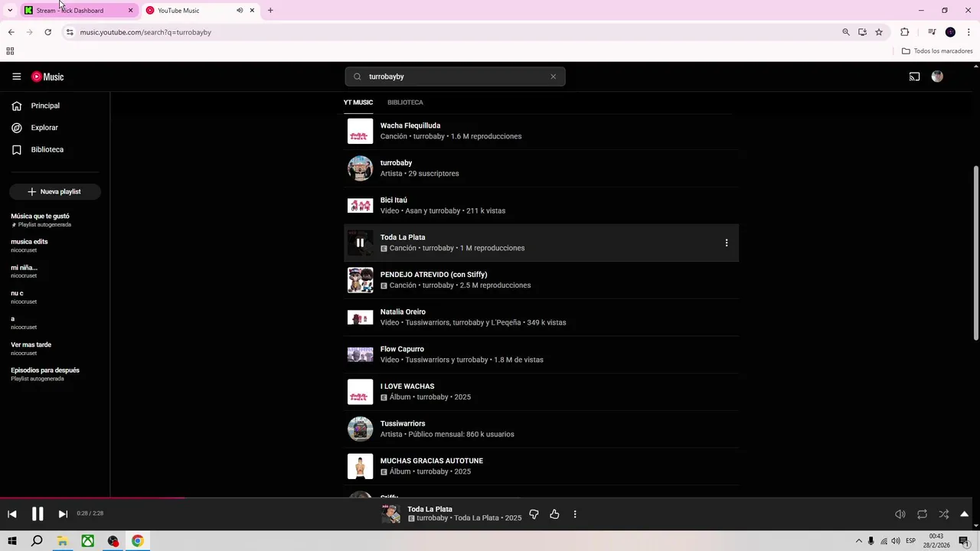The width and height of the screenshot is (980, 551).
Task: Open the browser apps grid shortcut
Action: pos(10,51)
